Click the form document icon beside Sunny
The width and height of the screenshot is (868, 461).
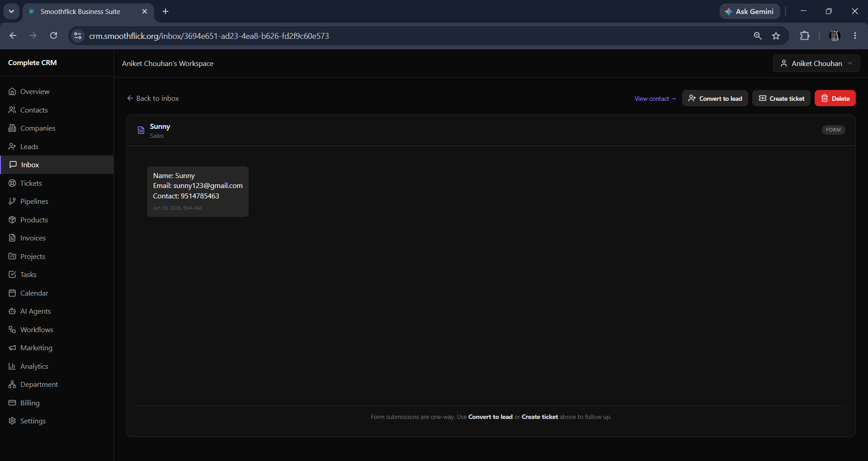[141, 130]
